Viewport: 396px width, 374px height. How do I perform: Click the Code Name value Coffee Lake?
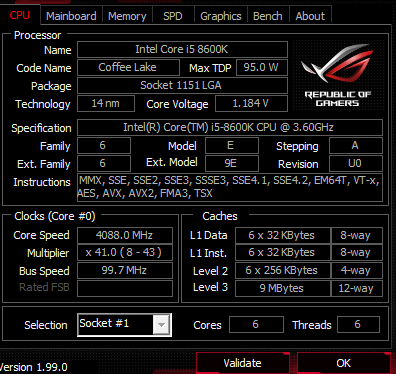(x=128, y=67)
